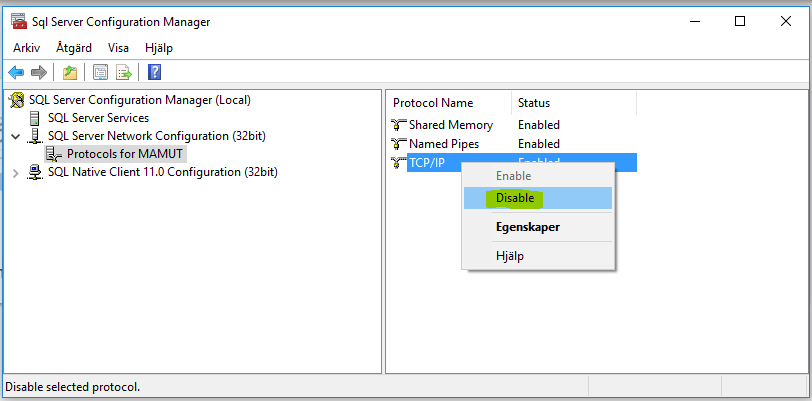This screenshot has height=401, width=812.
Task: Choose Disable in the context menu
Action: click(x=515, y=198)
